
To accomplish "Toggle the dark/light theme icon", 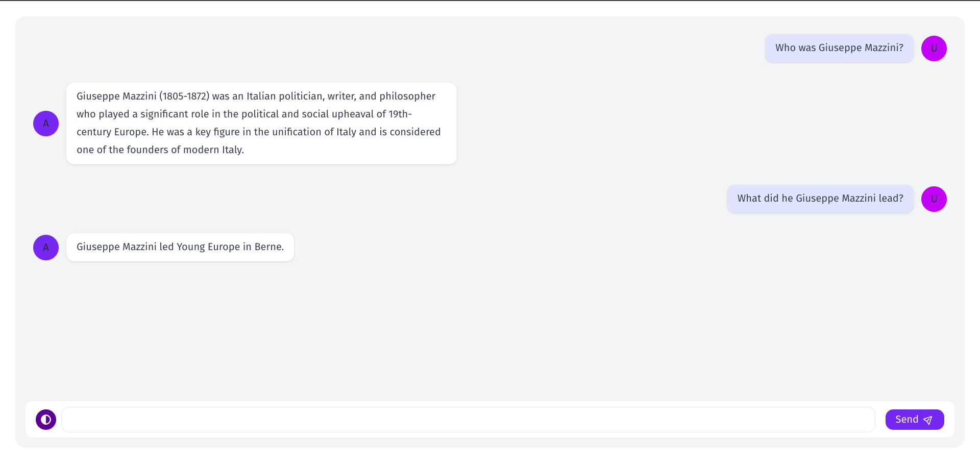I will 46,420.
